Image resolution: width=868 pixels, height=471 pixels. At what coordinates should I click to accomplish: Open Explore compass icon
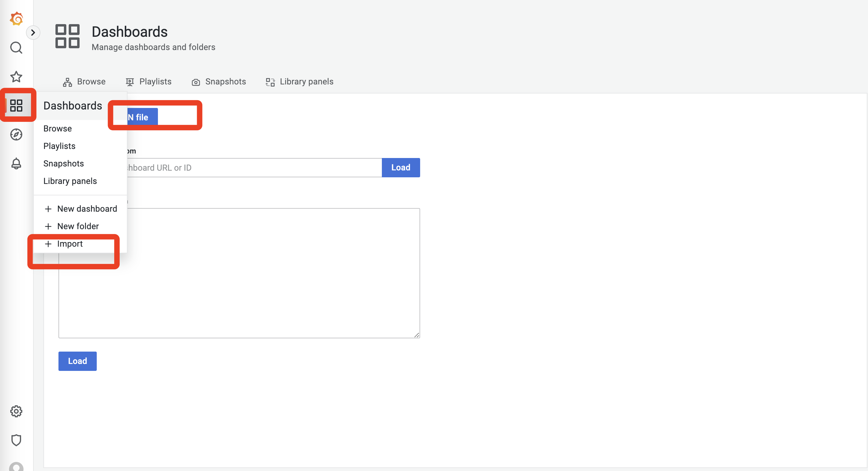tap(16, 134)
